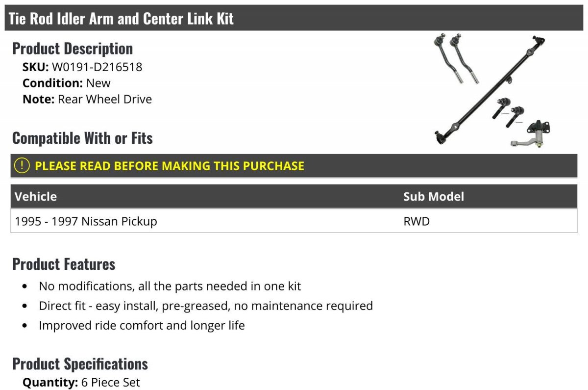
Task: Click the Sub Model column header
Action: (433, 197)
